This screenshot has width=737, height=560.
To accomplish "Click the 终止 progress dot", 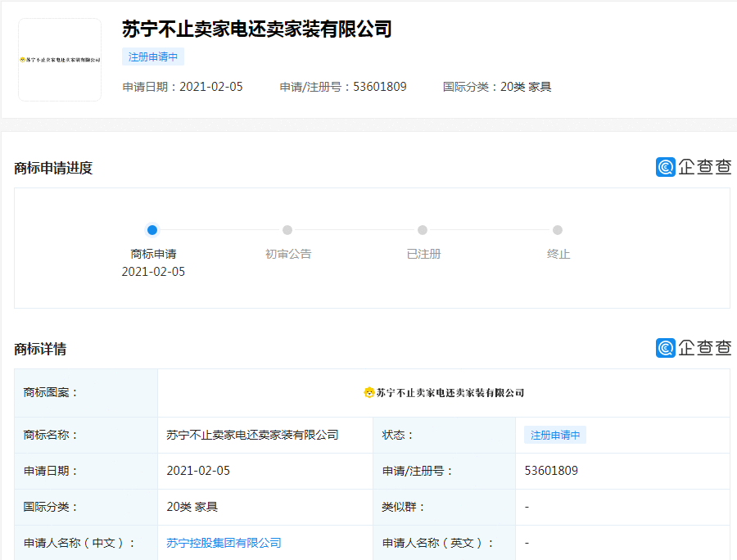I will coord(558,232).
